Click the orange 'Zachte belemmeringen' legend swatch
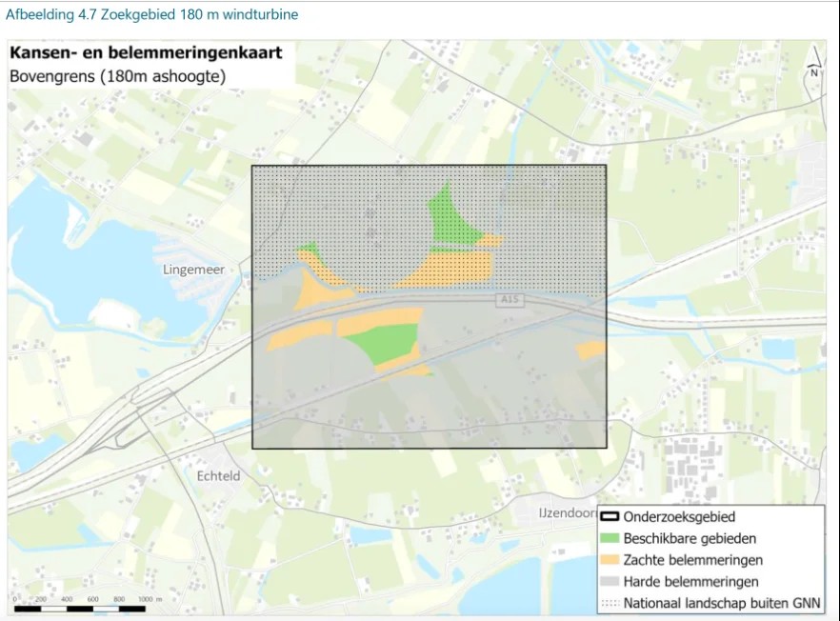840x621 pixels. (x=610, y=559)
